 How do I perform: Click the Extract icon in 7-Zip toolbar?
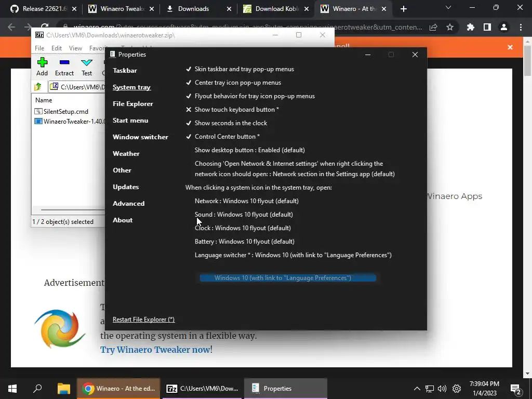coord(64,62)
